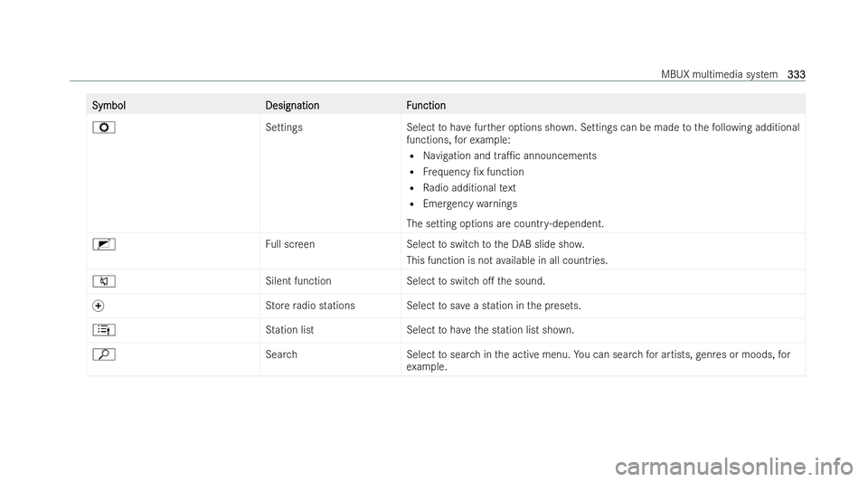The image size is (868, 482).
Task: Click the Search designation label
Action: click(281, 354)
